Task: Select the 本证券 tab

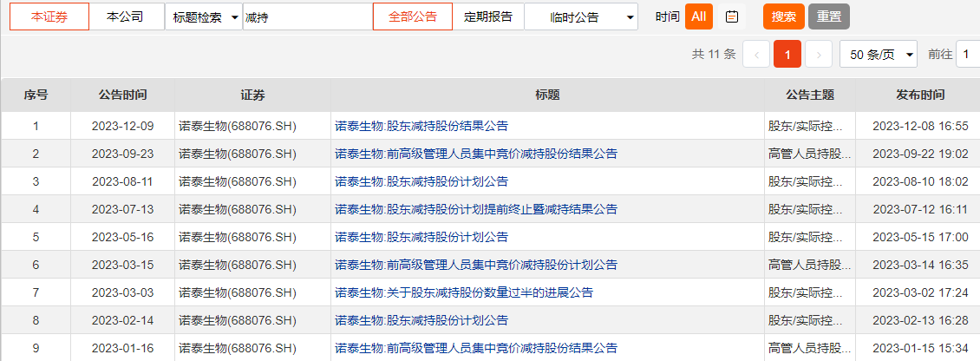Action: click(x=49, y=16)
